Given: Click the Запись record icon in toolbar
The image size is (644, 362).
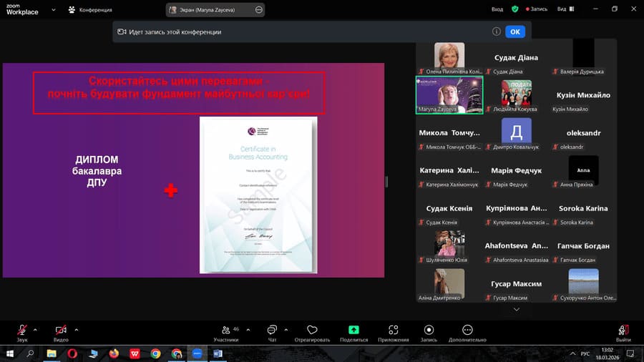Looking at the screenshot, I should (429, 330).
